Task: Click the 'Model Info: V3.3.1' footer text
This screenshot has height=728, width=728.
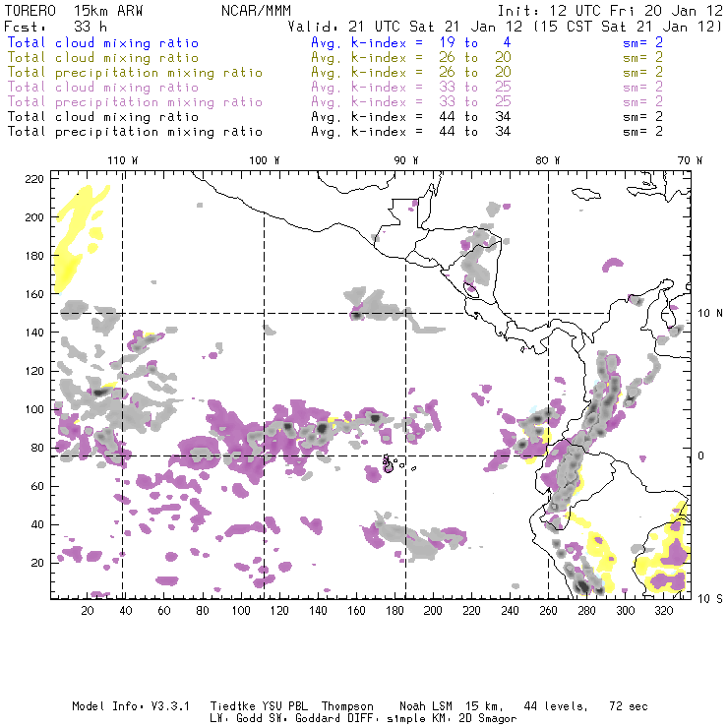Action: tap(131, 706)
